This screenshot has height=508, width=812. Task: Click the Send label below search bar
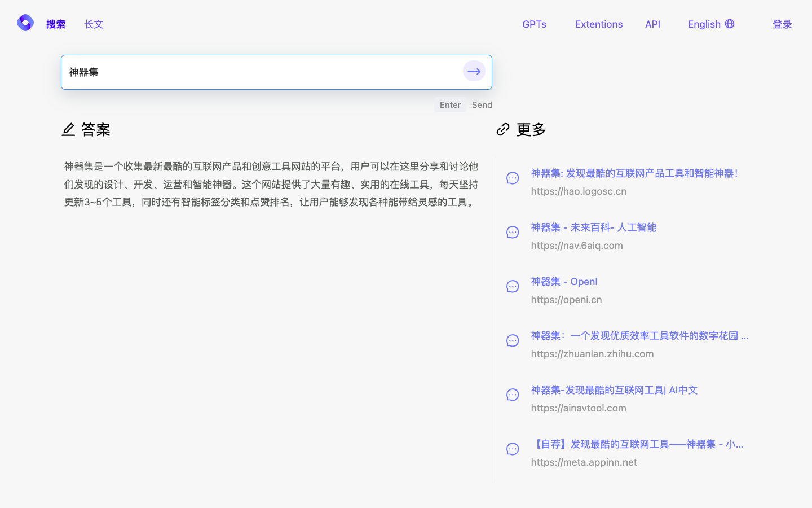(482, 104)
